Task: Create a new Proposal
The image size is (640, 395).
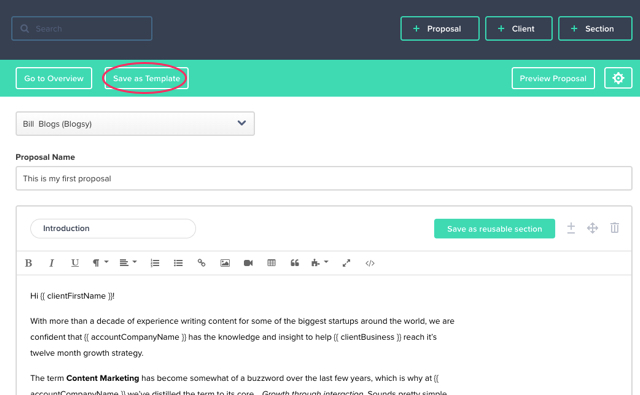Action: click(x=440, y=29)
